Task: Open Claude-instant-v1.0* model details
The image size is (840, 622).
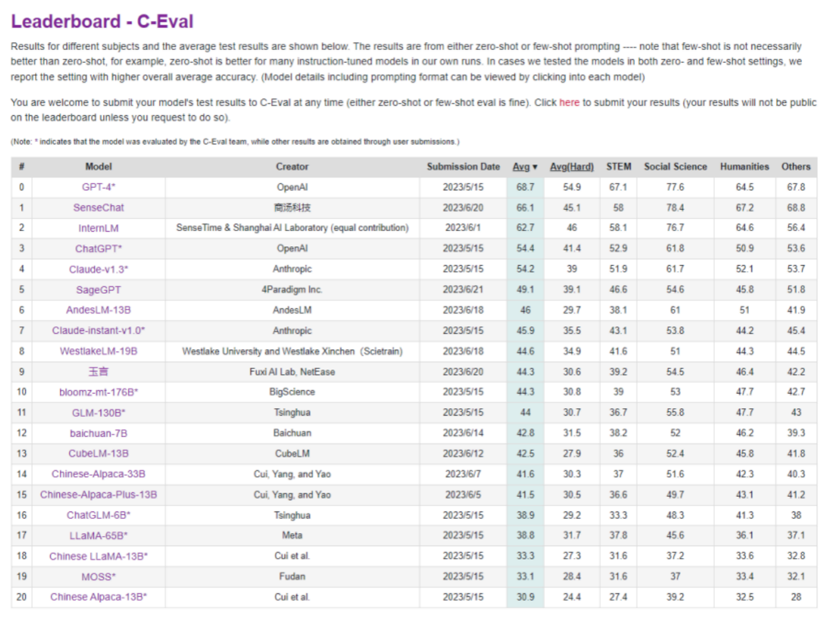Action: [x=99, y=331]
